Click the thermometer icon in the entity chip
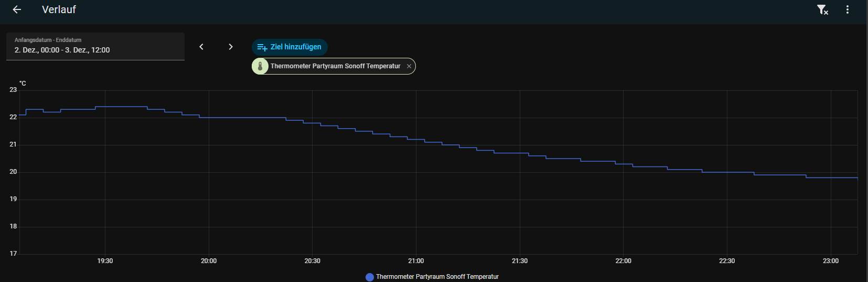The height and width of the screenshot is (282, 868). click(260, 66)
